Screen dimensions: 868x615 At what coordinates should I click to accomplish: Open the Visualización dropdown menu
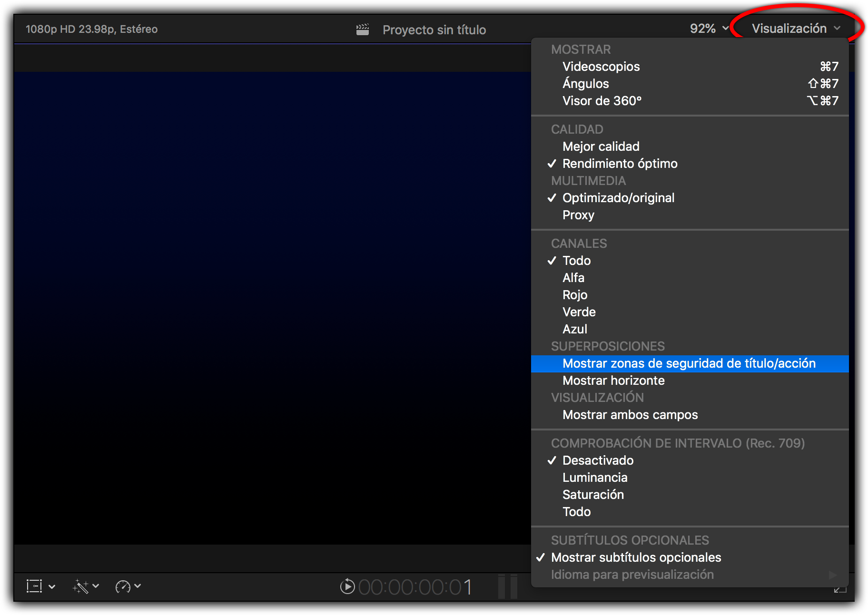tap(796, 29)
